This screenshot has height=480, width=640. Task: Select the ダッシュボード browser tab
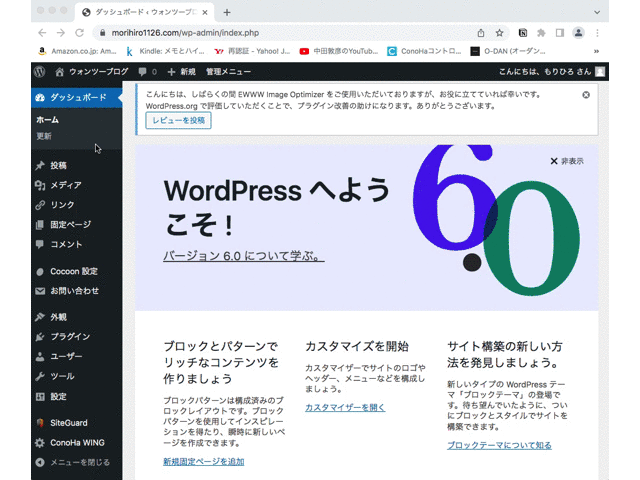tap(145, 13)
